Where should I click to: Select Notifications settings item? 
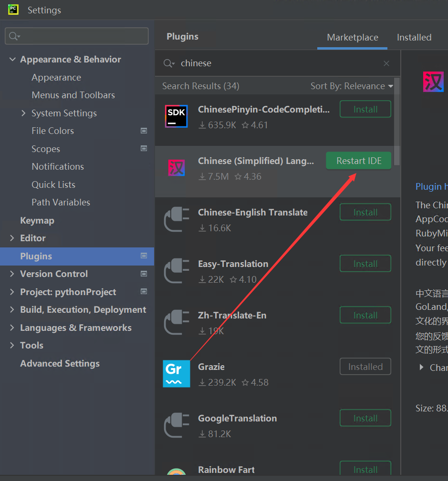(x=58, y=166)
